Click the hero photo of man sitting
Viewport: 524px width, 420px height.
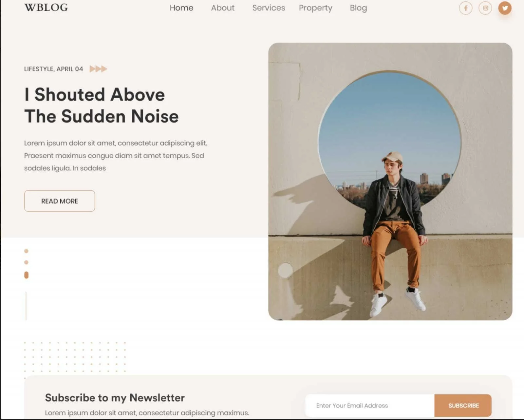[x=390, y=181]
